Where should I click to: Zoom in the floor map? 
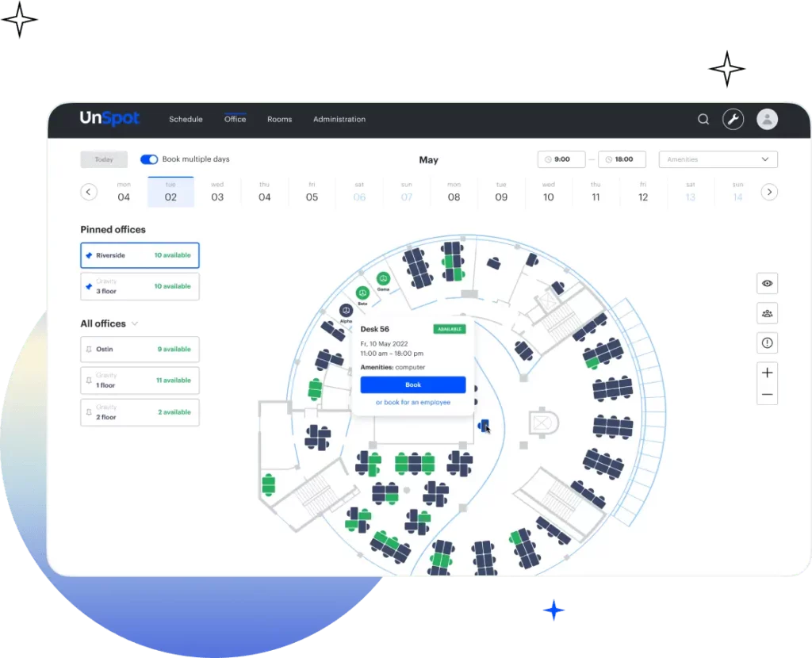(x=767, y=373)
